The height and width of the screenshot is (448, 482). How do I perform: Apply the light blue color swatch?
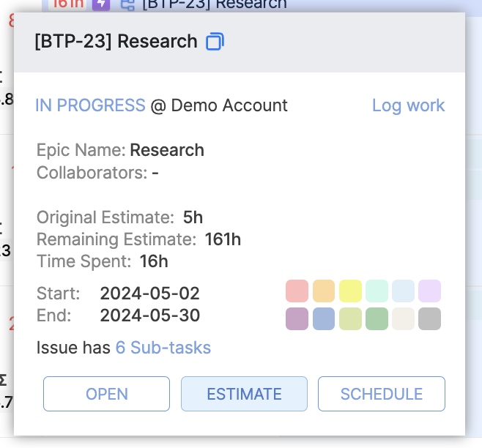click(403, 291)
